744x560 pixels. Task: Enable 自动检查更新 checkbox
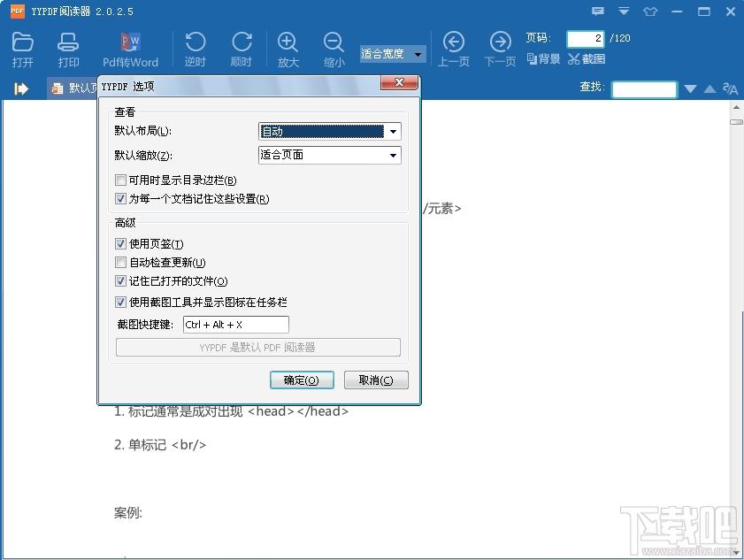tap(120, 262)
